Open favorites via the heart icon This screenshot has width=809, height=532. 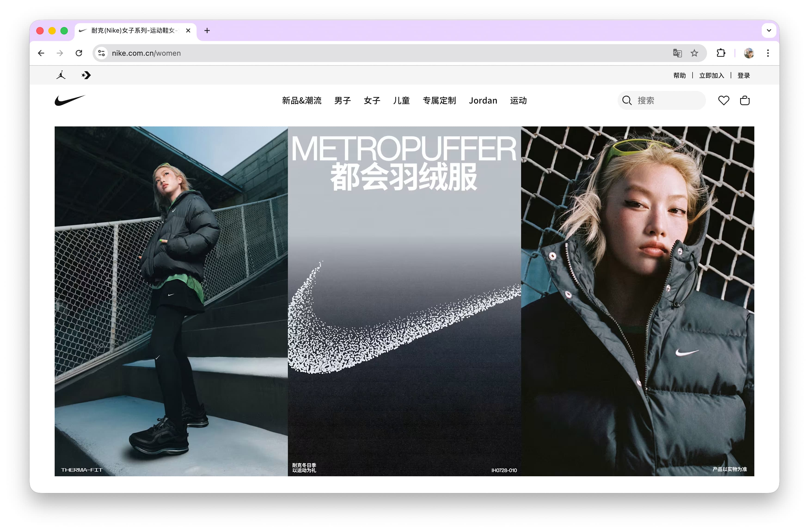pos(723,101)
